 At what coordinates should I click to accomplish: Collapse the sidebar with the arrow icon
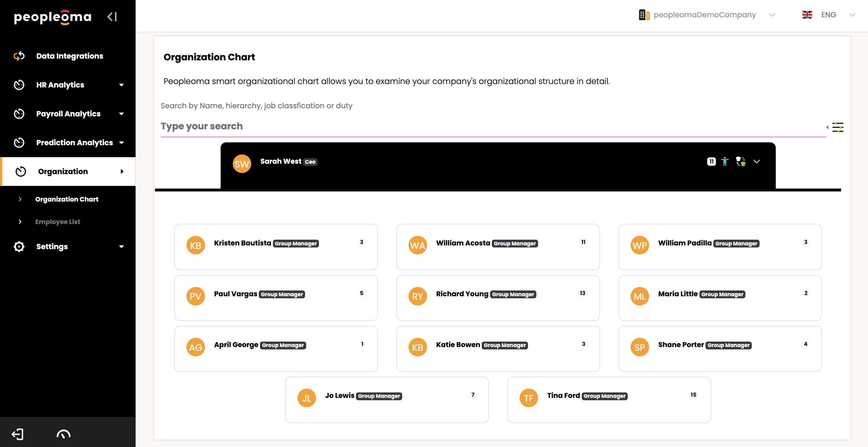(x=112, y=16)
